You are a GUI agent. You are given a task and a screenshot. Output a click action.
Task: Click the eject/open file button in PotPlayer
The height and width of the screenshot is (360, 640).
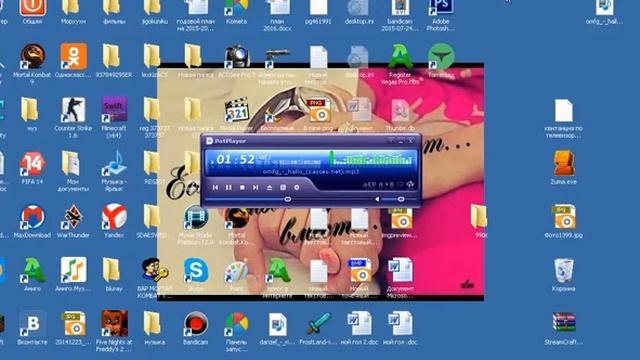coord(269,187)
